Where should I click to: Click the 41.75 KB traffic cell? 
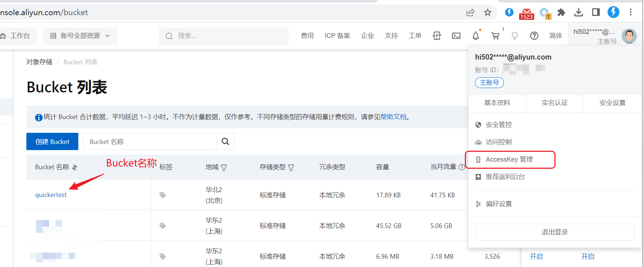443,195
